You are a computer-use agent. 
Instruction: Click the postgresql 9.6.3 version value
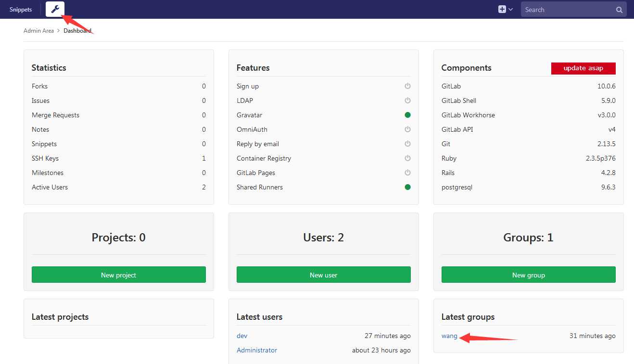coord(608,187)
